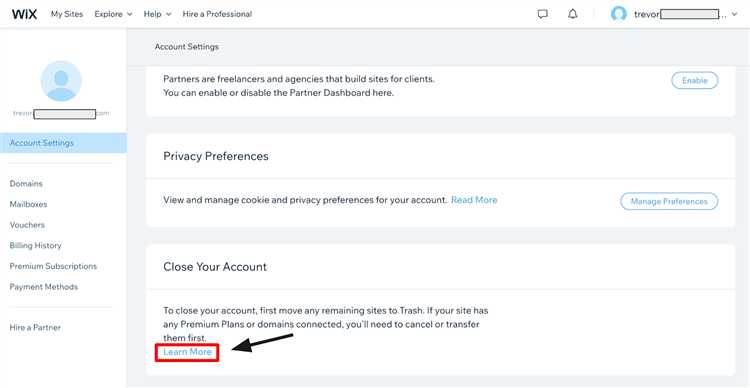This screenshot has height=388, width=750.
Task: Go to My Sites
Action: click(x=67, y=14)
